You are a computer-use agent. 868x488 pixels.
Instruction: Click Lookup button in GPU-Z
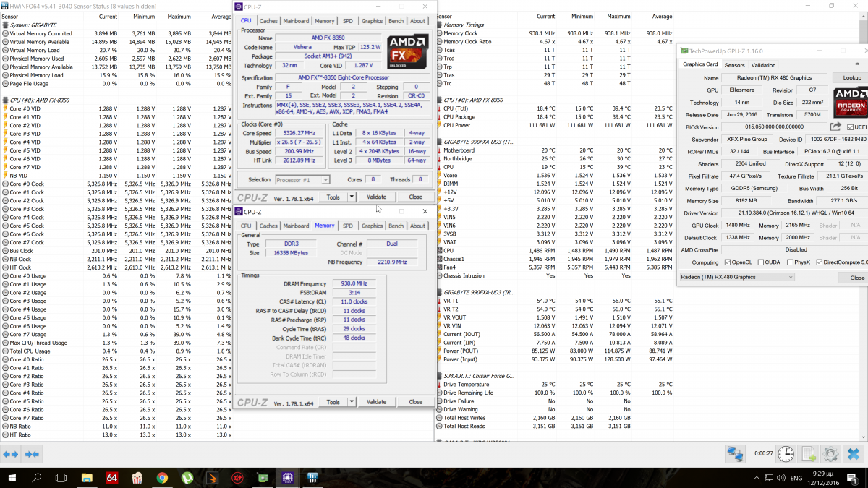(x=852, y=77)
